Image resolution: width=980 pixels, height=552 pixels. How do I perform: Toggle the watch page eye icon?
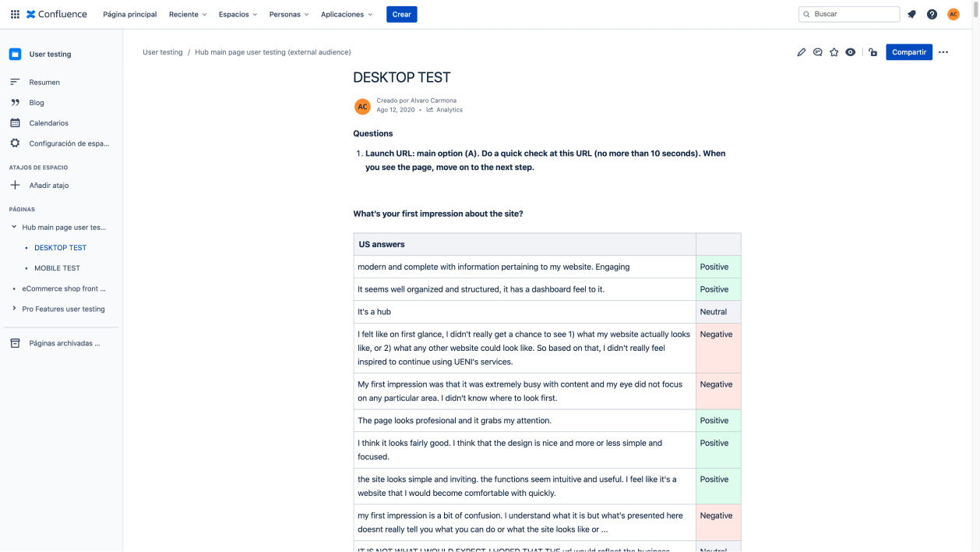tap(851, 52)
